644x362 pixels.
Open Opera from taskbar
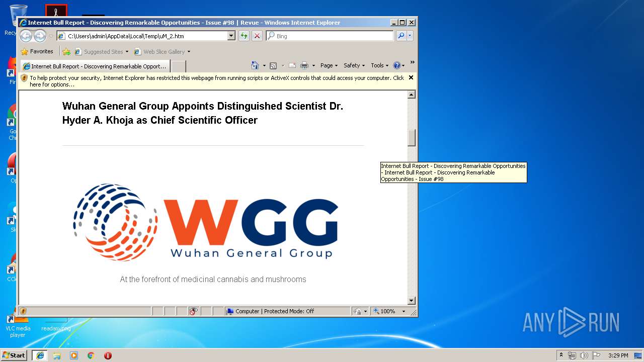[x=108, y=355]
